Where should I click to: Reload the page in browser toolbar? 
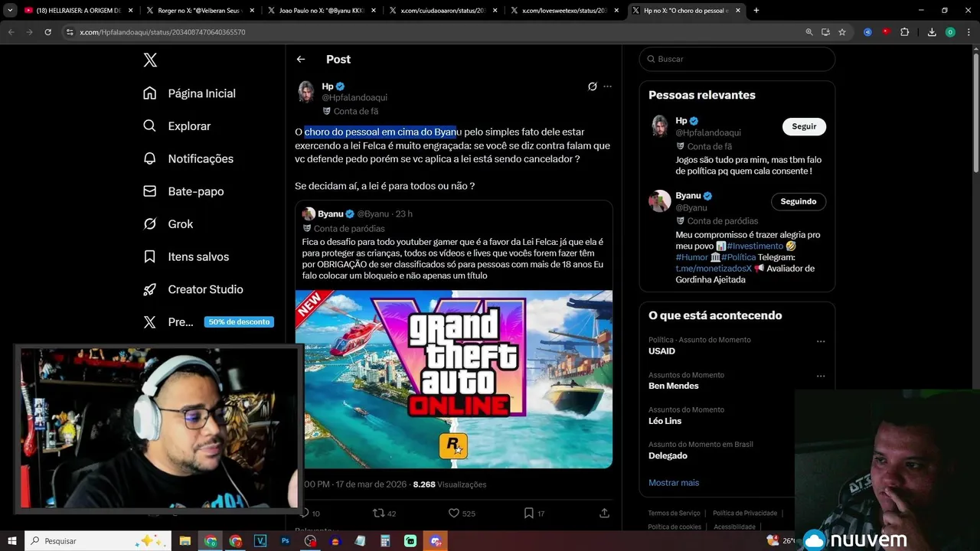(47, 32)
